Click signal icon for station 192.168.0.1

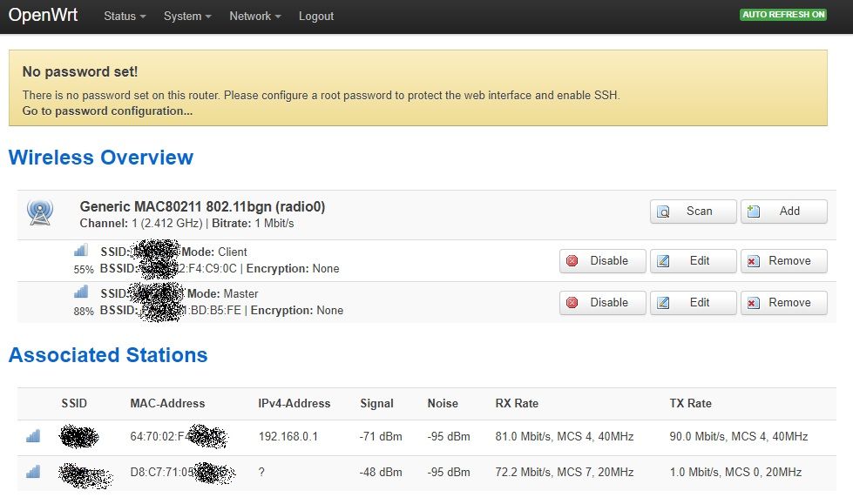[x=33, y=436]
